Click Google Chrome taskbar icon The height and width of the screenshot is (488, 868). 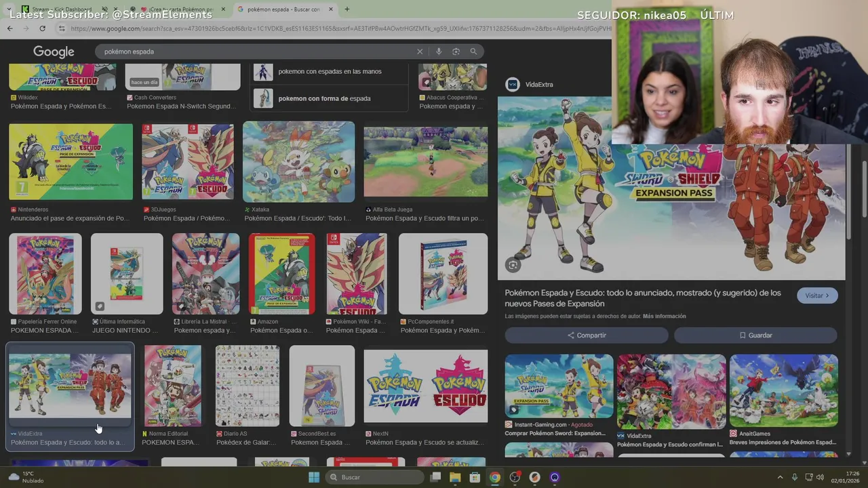tap(495, 477)
